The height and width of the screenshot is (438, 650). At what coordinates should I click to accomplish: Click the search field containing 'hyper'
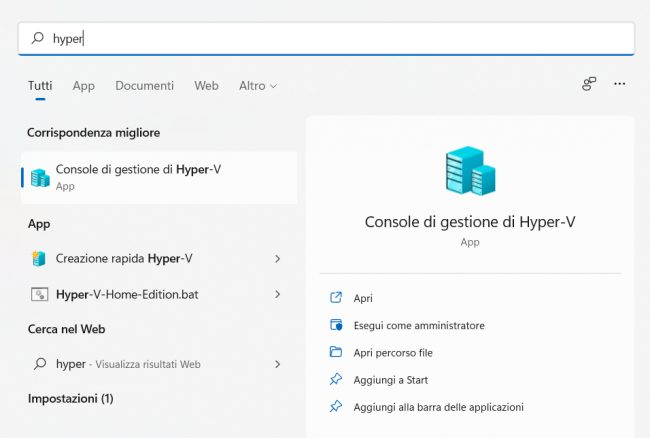[x=326, y=39]
